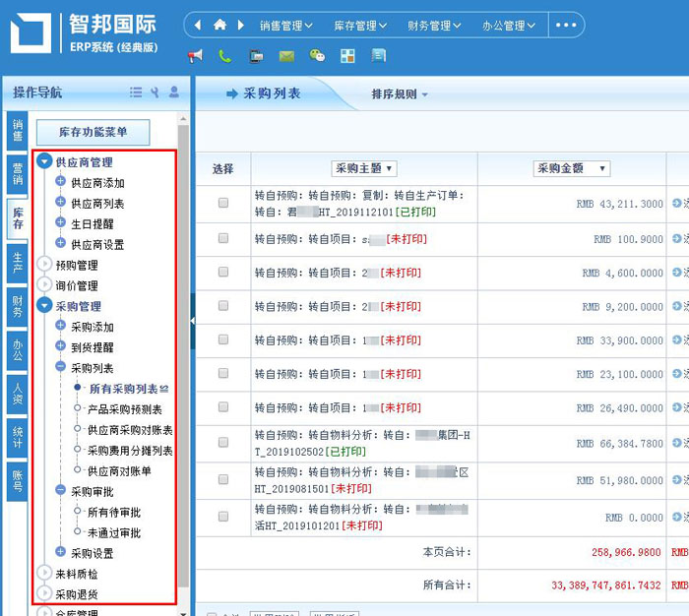Screen dimensions: 689x616
Task: Click the red megaphone announcement icon
Action: click(x=195, y=56)
